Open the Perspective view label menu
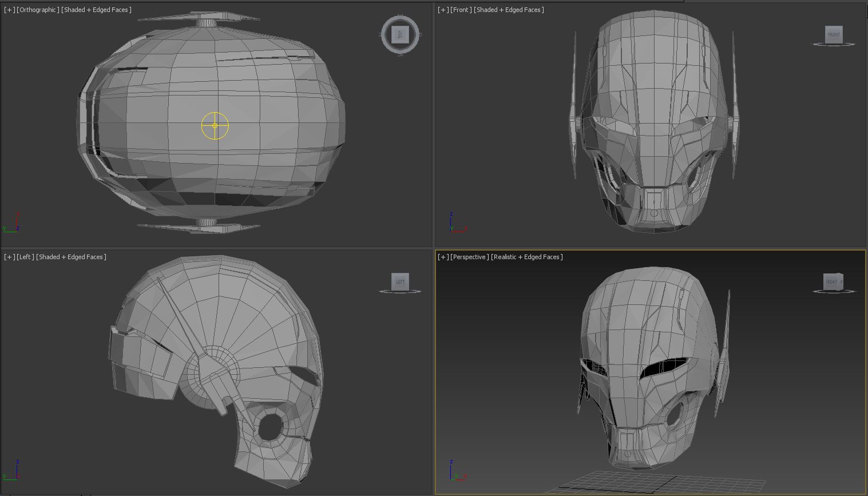This screenshot has width=868, height=496. [x=470, y=257]
